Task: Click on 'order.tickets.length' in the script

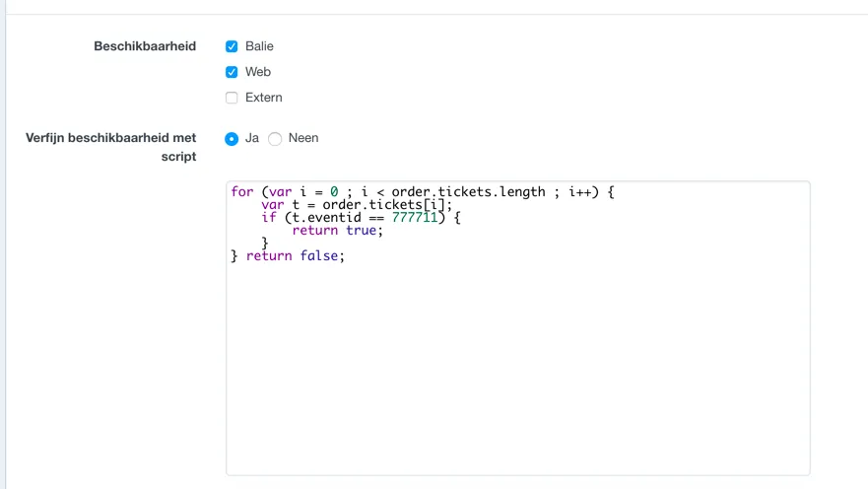Action: [468, 192]
